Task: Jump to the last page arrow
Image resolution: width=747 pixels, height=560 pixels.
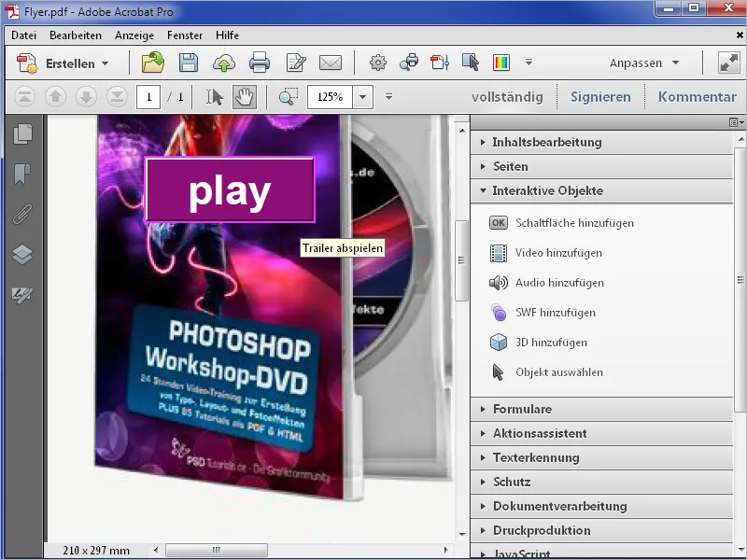Action: tap(117, 97)
